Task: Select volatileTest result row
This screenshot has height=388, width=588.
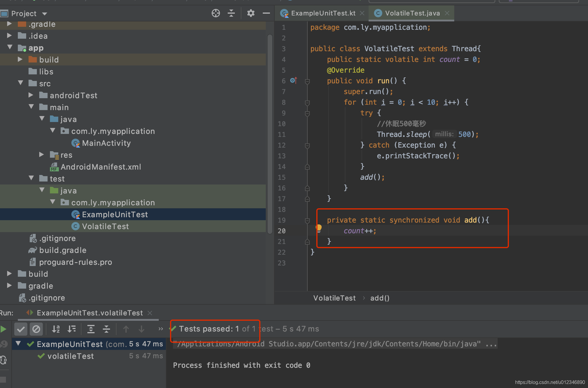Action: tap(89, 356)
